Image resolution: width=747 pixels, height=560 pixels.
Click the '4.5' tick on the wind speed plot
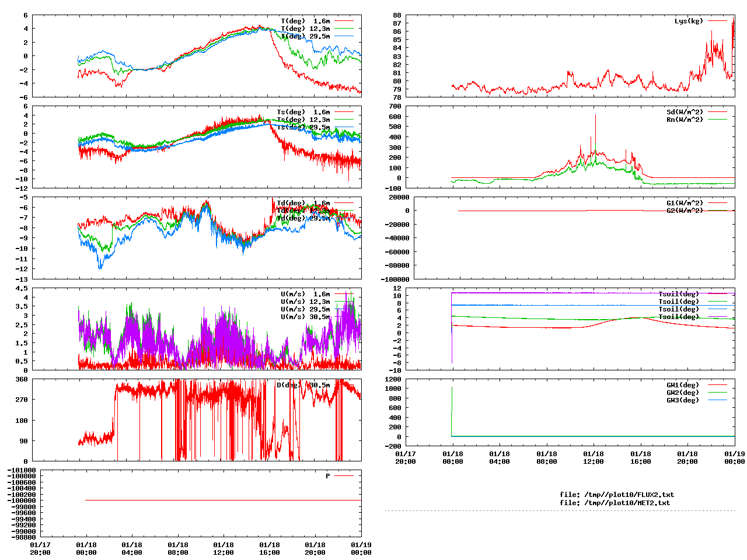(22, 288)
